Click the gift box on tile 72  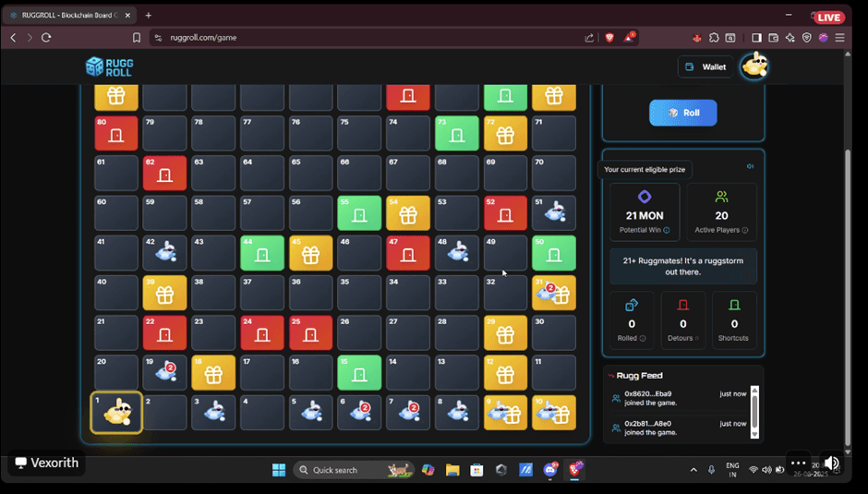(505, 134)
